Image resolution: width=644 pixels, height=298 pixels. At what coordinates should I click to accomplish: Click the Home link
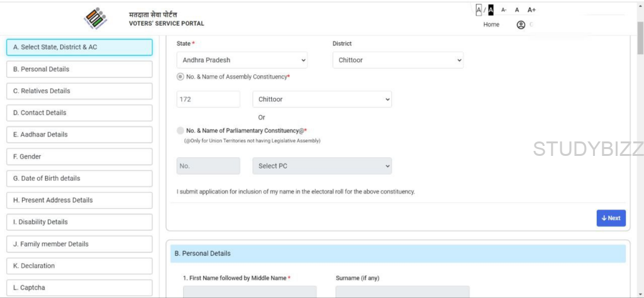[x=491, y=25]
